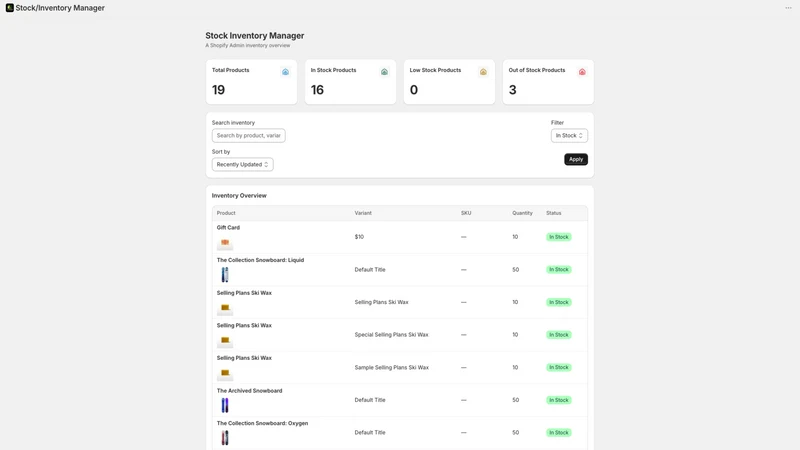Click the Inventory Overview heading
The width and height of the screenshot is (800, 450).
coord(239,195)
